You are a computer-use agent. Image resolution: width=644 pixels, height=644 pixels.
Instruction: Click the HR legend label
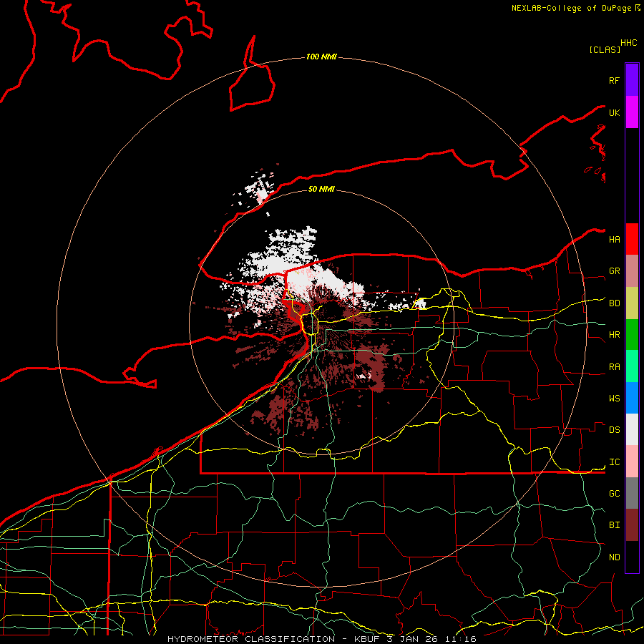[614, 335]
